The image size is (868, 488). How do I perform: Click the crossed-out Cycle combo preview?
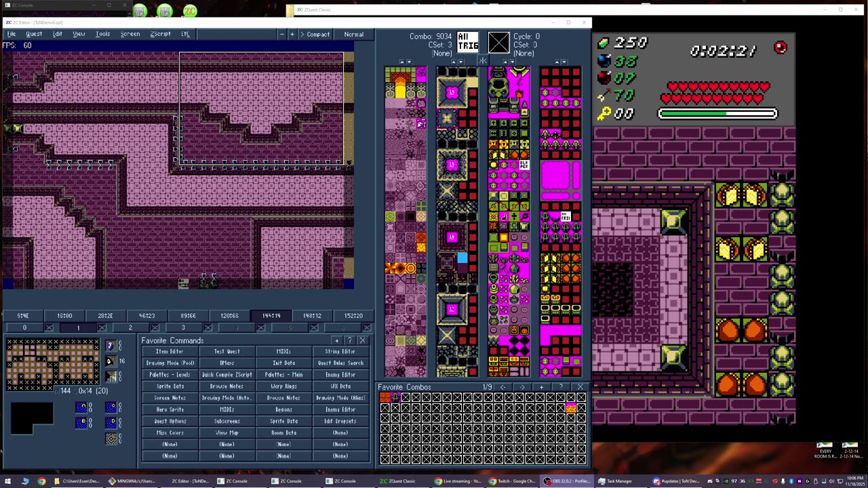pyautogui.click(x=498, y=42)
